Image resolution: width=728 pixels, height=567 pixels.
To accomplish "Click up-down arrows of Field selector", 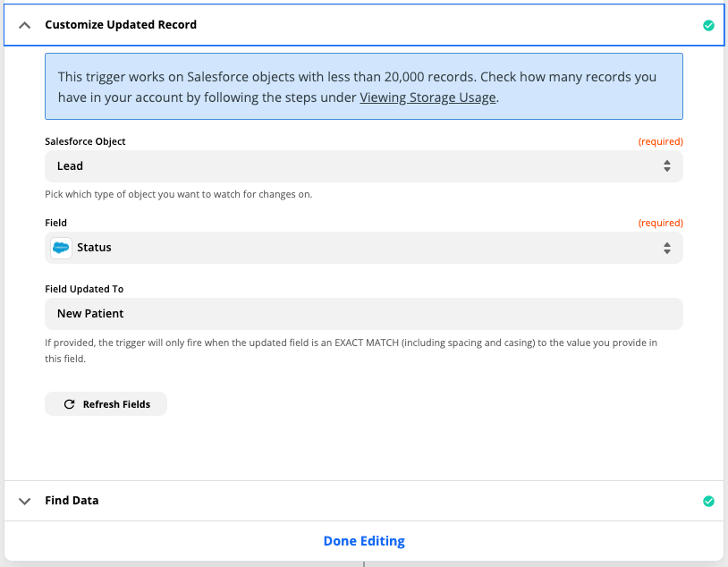I will 666,248.
